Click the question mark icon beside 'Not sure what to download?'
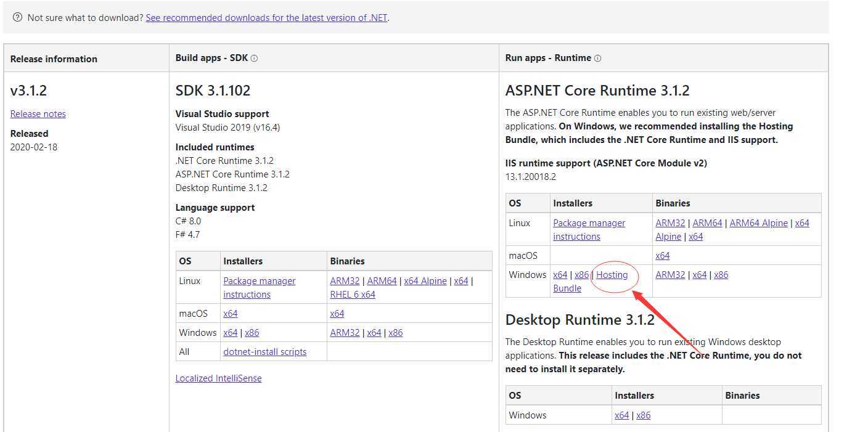The image size is (868, 432). click(x=17, y=17)
